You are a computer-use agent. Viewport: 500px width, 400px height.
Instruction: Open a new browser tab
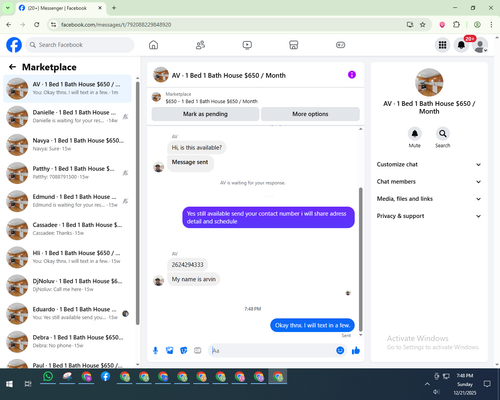[114, 8]
